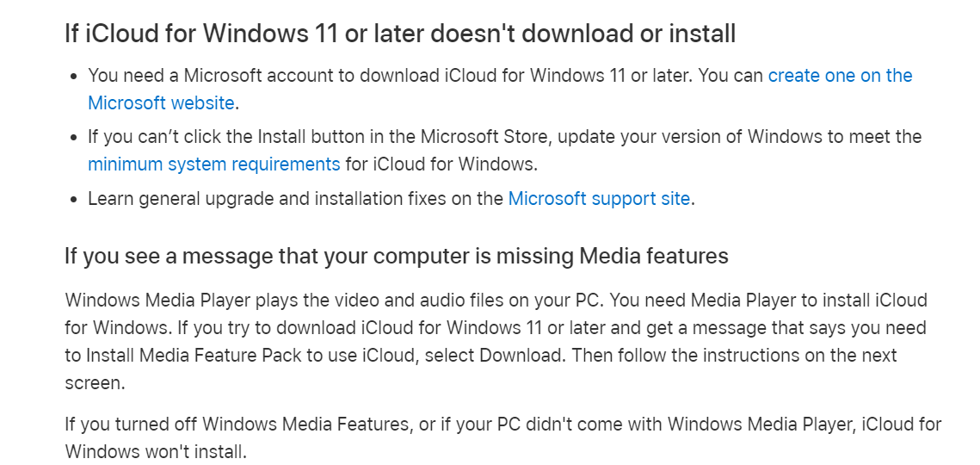Image resolution: width=980 pixels, height=465 pixels.
Task: Click the text "If you turned off Windows Media Features"
Action: pyautogui.click(x=238, y=425)
